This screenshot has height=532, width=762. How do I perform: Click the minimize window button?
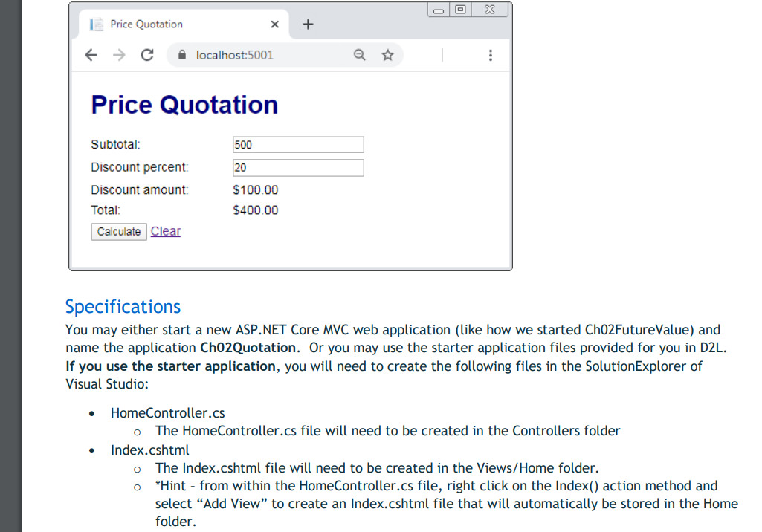(437, 9)
